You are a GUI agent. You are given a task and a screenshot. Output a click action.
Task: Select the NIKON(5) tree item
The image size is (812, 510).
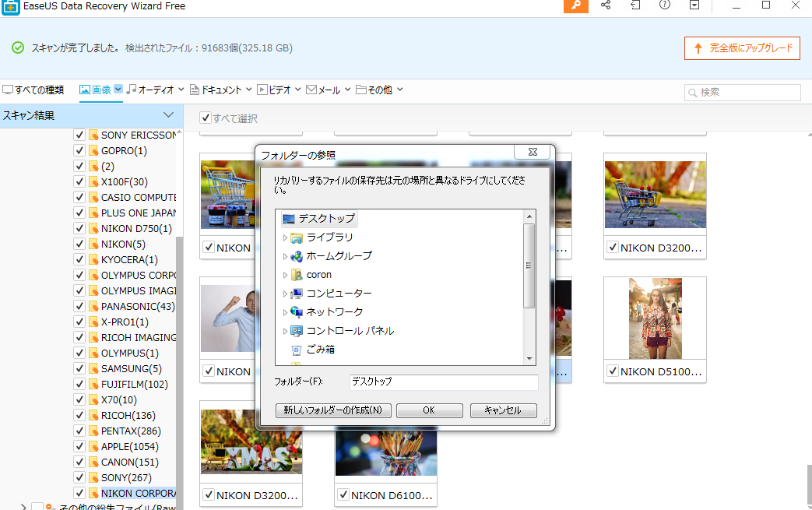click(123, 244)
